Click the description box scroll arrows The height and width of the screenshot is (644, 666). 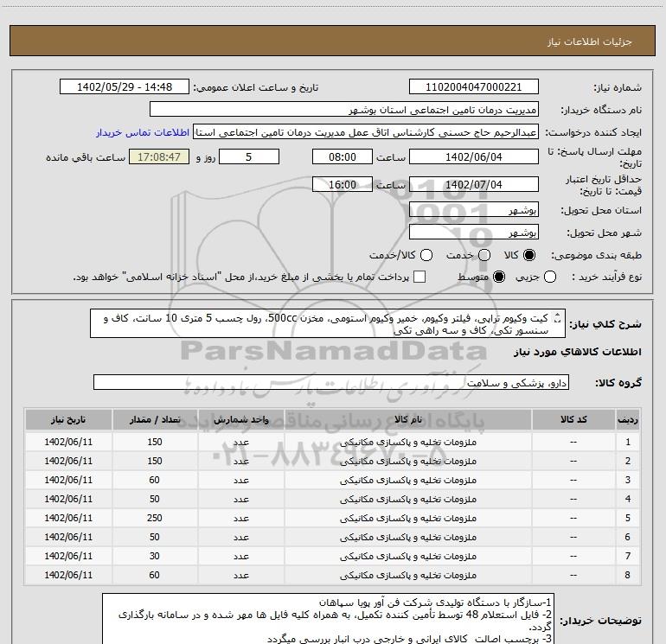click(x=558, y=317)
